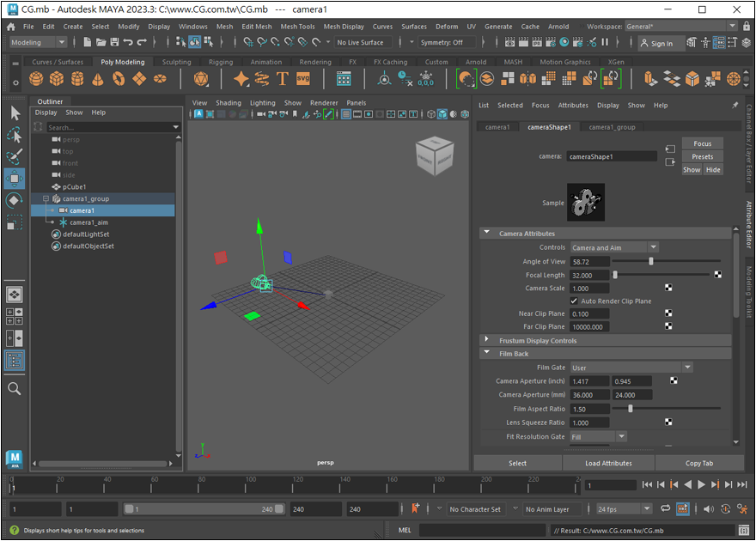The width and height of the screenshot is (756, 541).
Task: Click the Sweep Mesh star shelf icon
Action: [241, 78]
